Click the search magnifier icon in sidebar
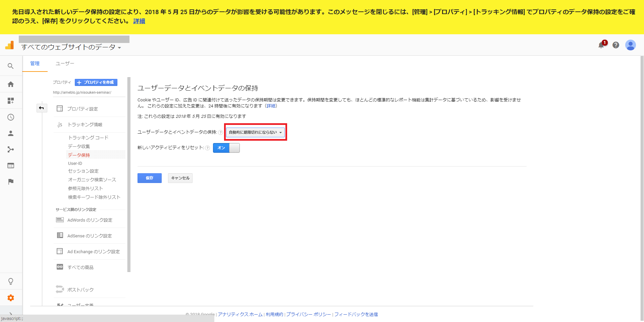 coord(11,66)
